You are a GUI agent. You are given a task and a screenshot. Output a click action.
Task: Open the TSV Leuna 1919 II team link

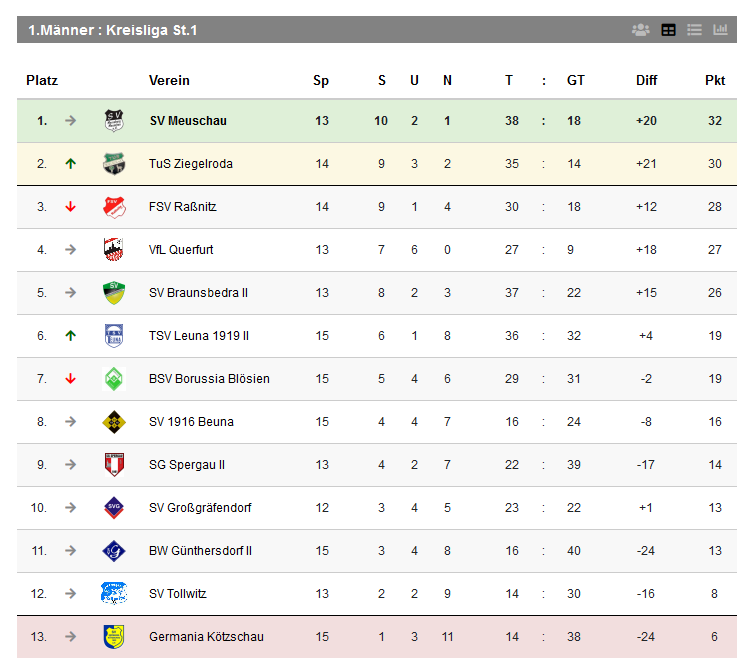pyautogui.click(x=199, y=336)
